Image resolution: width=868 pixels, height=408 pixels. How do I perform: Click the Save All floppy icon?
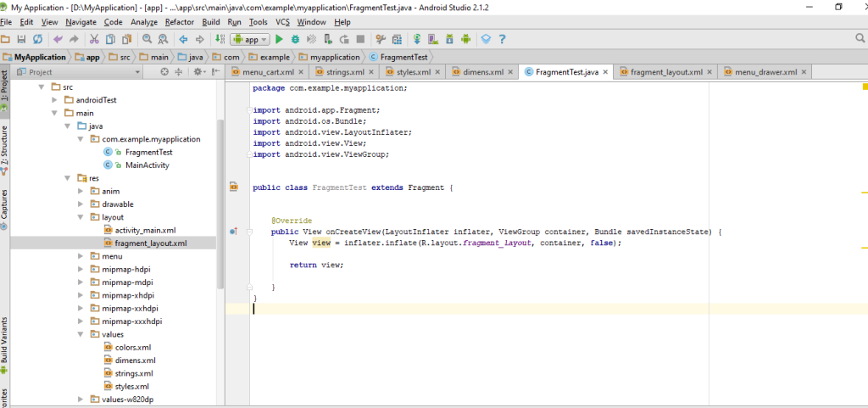pyautogui.click(x=21, y=39)
